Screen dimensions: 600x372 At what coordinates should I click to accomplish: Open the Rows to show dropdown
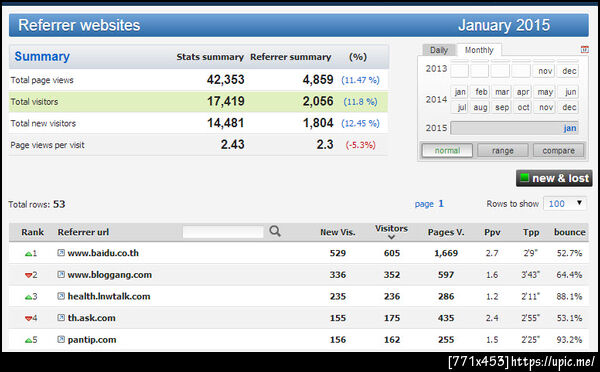565,204
